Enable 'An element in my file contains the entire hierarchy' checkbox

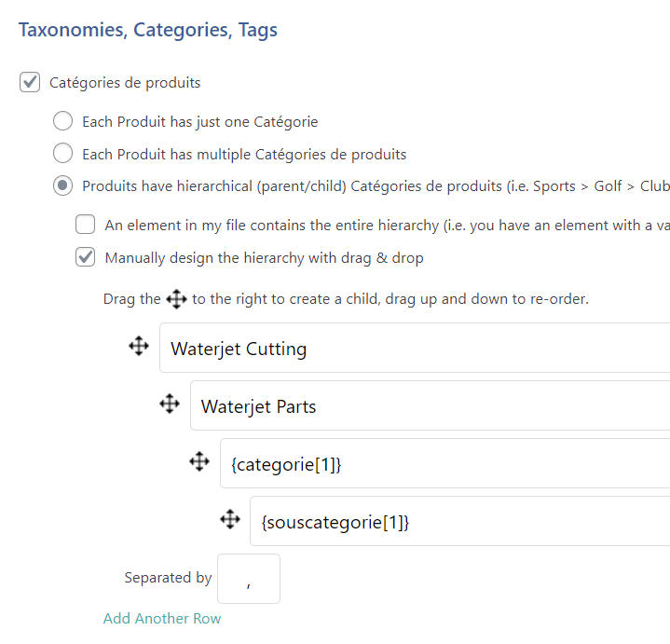pos(86,225)
